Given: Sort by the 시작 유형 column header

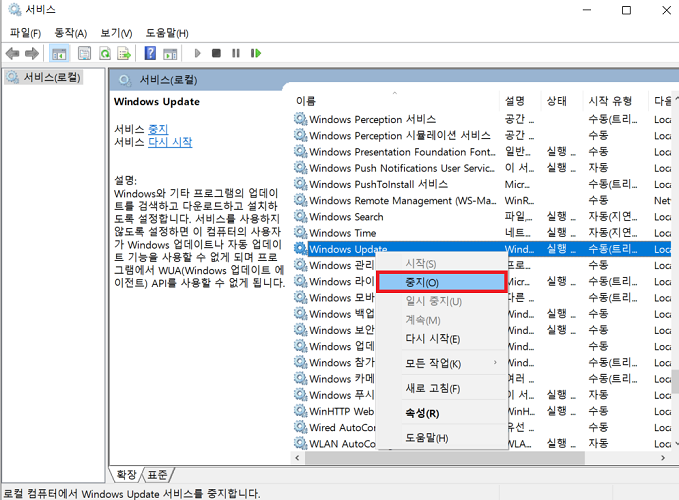Looking at the screenshot, I should coord(615,101).
